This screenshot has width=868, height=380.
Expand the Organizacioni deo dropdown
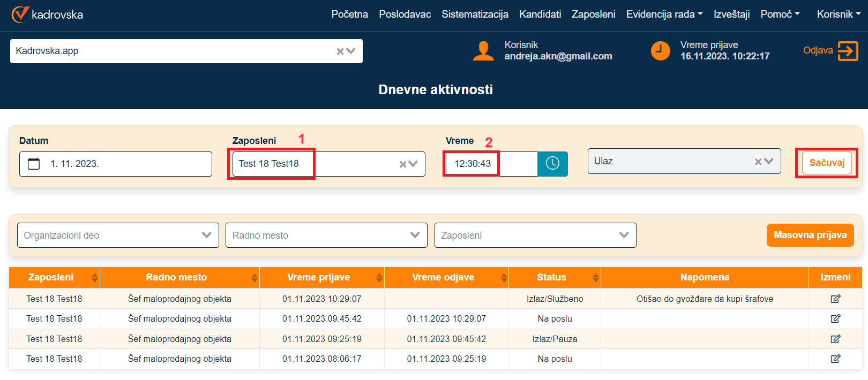coord(206,235)
